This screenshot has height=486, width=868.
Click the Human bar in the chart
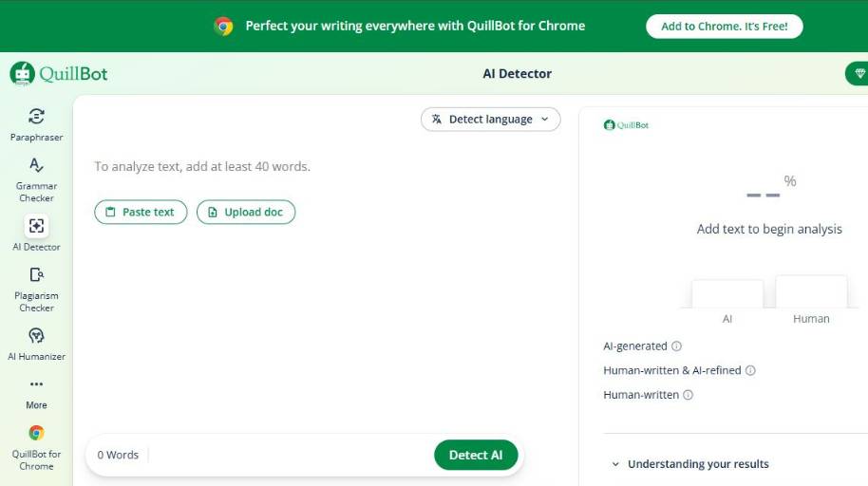pyautogui.click(x=811, y=292)
